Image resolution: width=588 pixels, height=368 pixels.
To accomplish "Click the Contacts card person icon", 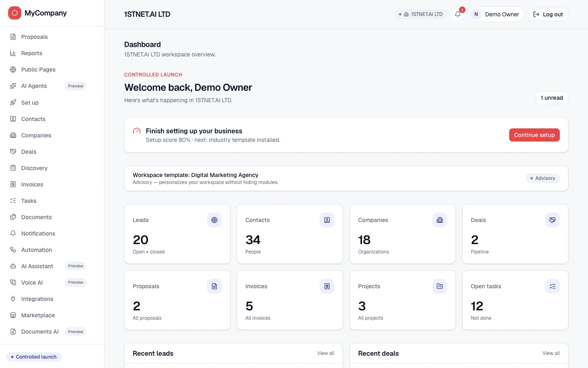I will [327, 220].
